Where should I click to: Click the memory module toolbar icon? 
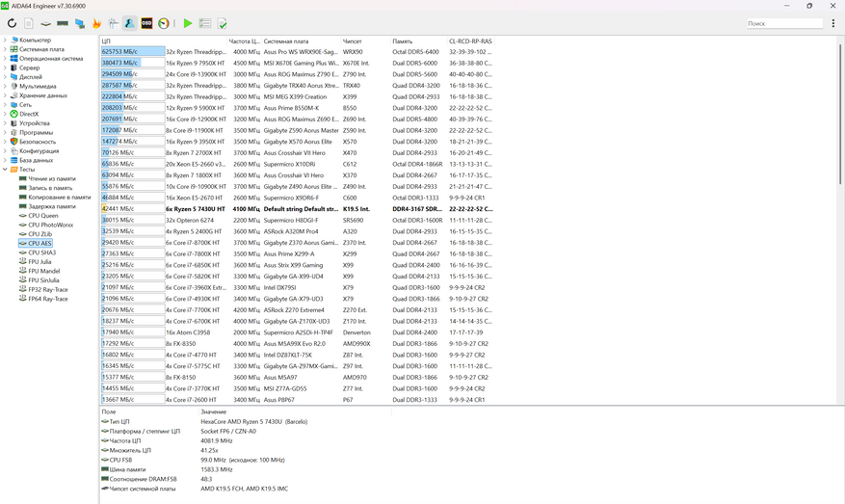tap(63, 23)
